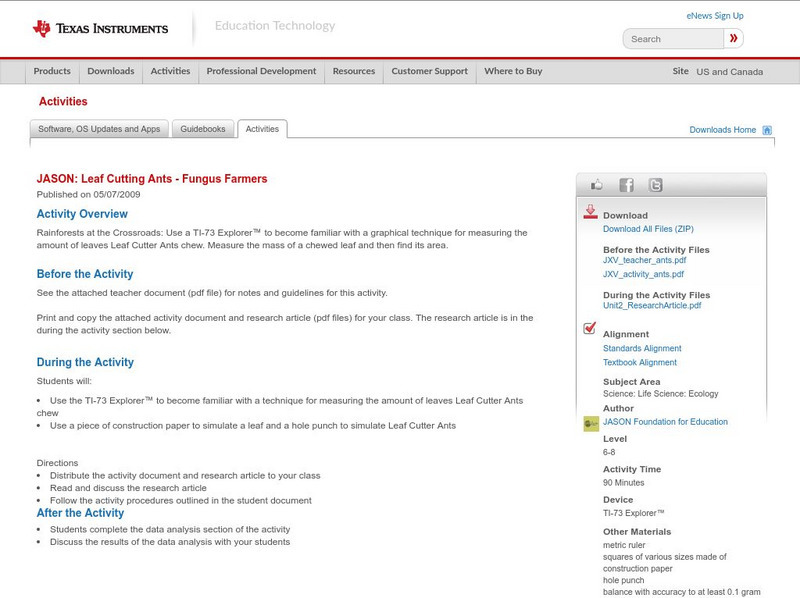Open Unit2_ResearchArticle.pdf file
Image resolution: width=800 pixels, height=598 pixels.
tap(652, 306)
